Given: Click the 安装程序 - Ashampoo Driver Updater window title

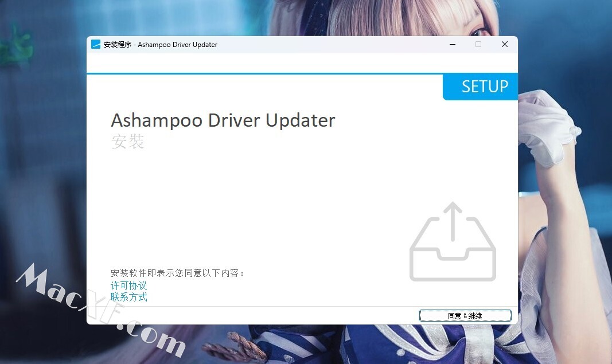Looking at the screenshot, I should (x=161, y=45).
